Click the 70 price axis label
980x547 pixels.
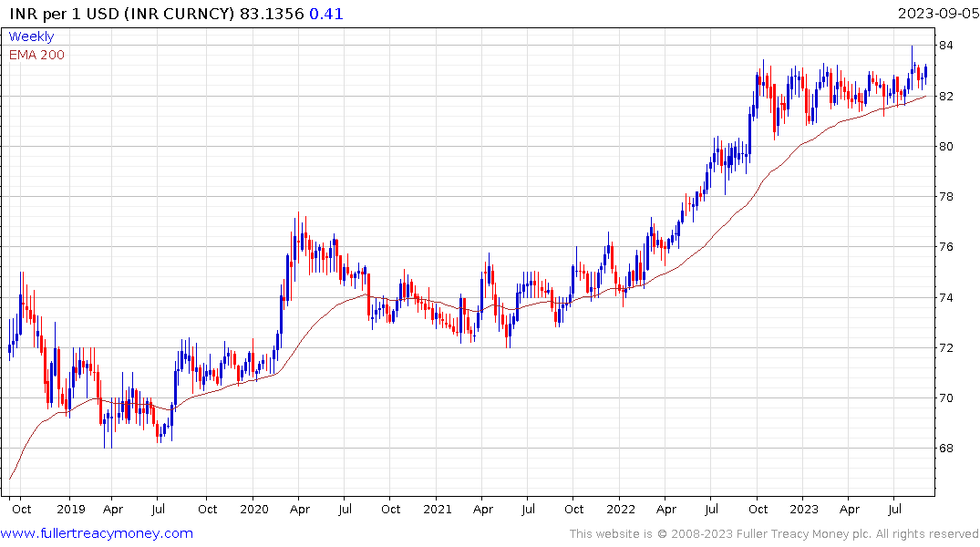pos(945,398)
